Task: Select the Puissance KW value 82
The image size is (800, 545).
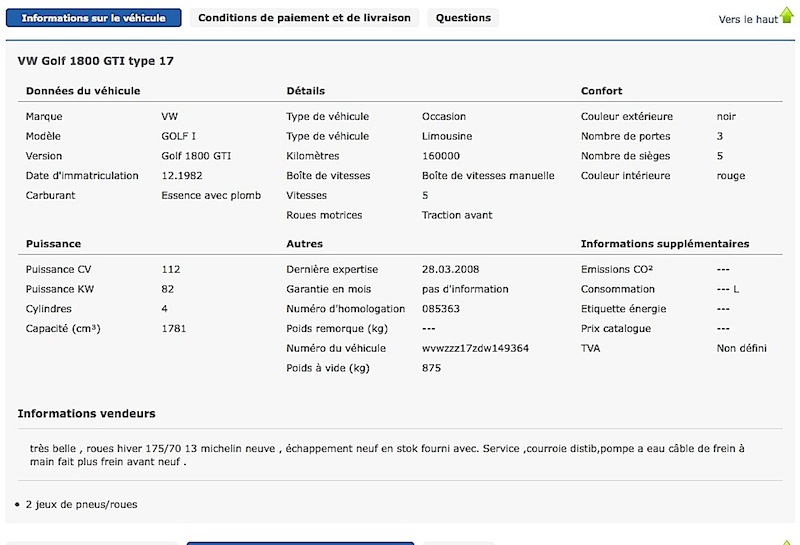Action: pyautogui.click(x=167, y=289)
